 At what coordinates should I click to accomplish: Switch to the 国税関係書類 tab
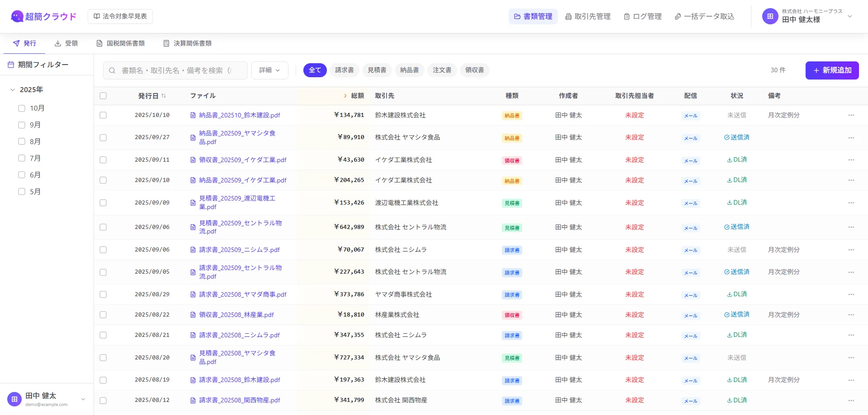click(120, 43)
